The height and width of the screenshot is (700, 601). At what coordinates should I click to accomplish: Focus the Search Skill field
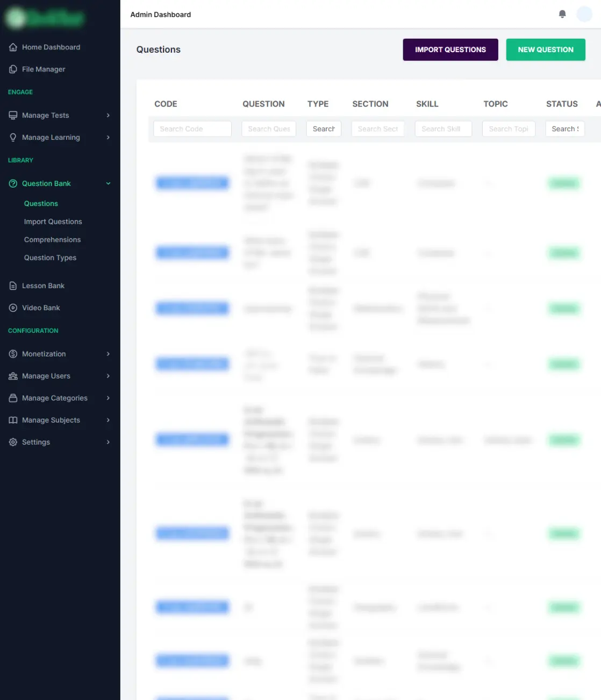point(443,129)
